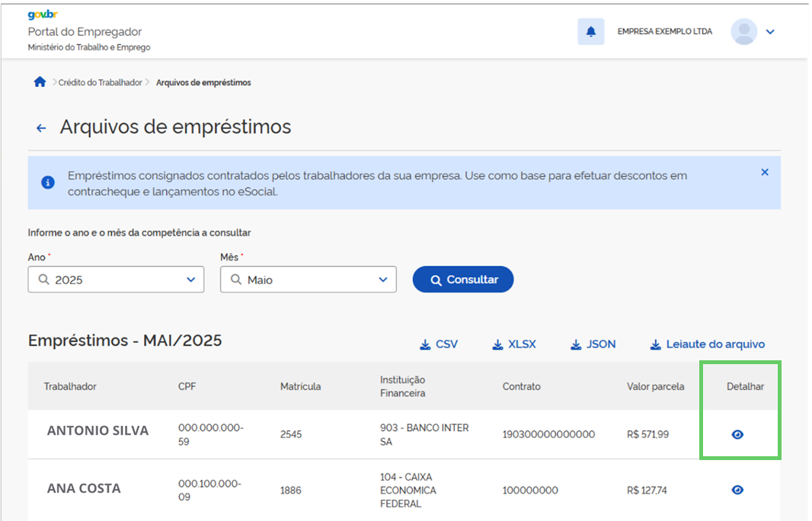Click EMPRESA EXEMPLO LTDA company name
Viewport: 812px width, 521px height.
pos(664,31)
